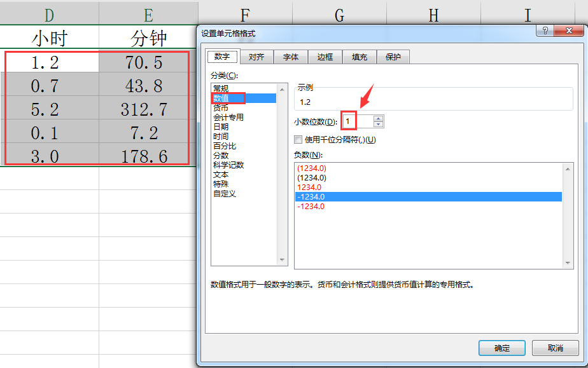Click category list scroll up arrow
This screenshot has height=368, width=588.
tap(282, 89)
